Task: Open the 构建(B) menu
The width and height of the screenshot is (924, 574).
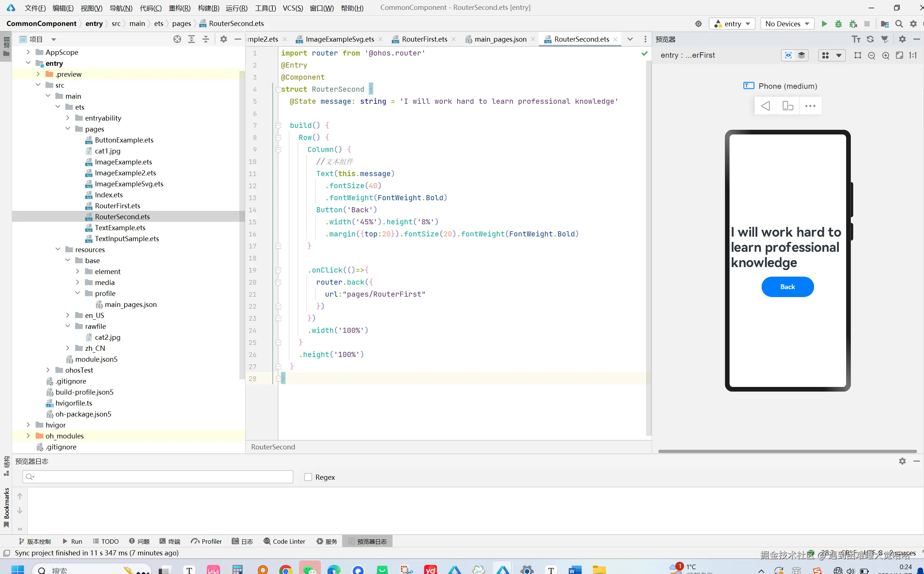Action: [x=208, y=8]
